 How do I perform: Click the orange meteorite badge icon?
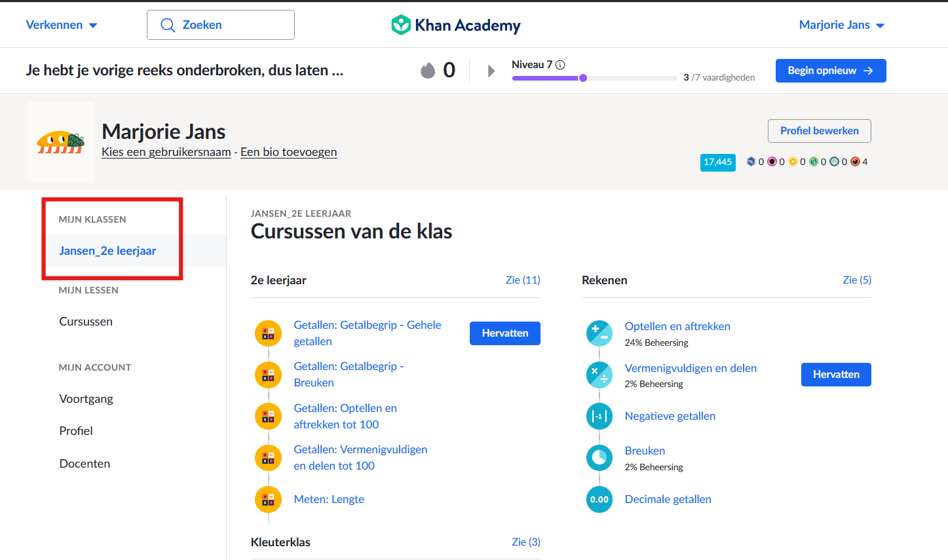[x=855, y=162]
